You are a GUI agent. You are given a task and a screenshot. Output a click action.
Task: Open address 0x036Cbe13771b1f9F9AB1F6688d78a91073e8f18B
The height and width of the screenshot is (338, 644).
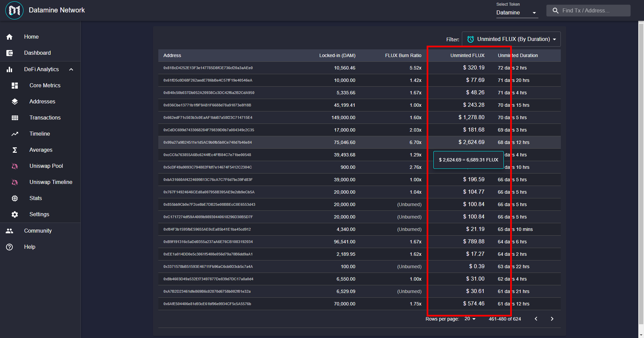click(x=207, y=105)
